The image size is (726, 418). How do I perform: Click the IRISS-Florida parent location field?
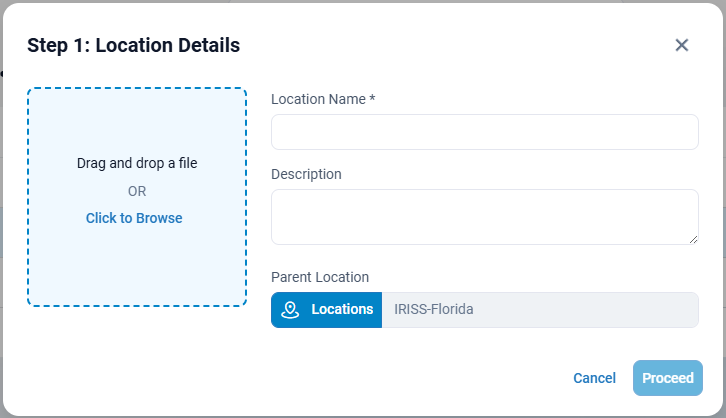tap(540, 310)
